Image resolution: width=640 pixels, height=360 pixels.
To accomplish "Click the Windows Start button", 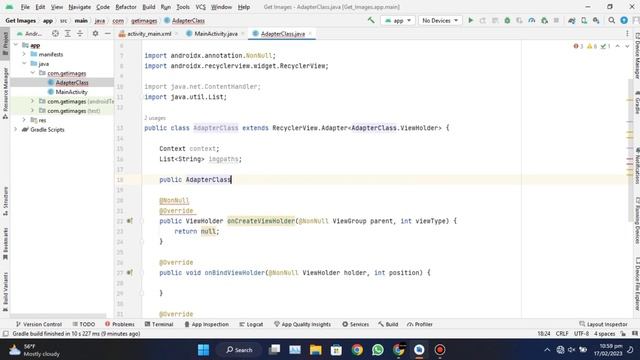I will point(203,350).
